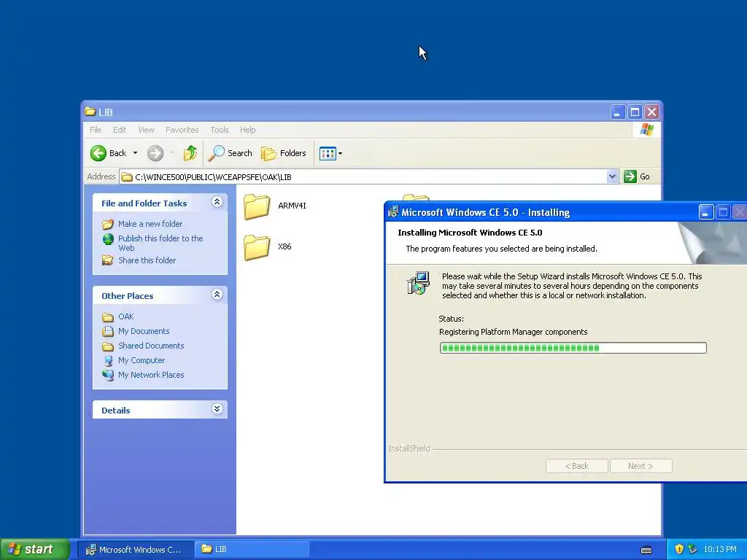Open the View menu
747x560 pixels.
click(x=146, y=130)
